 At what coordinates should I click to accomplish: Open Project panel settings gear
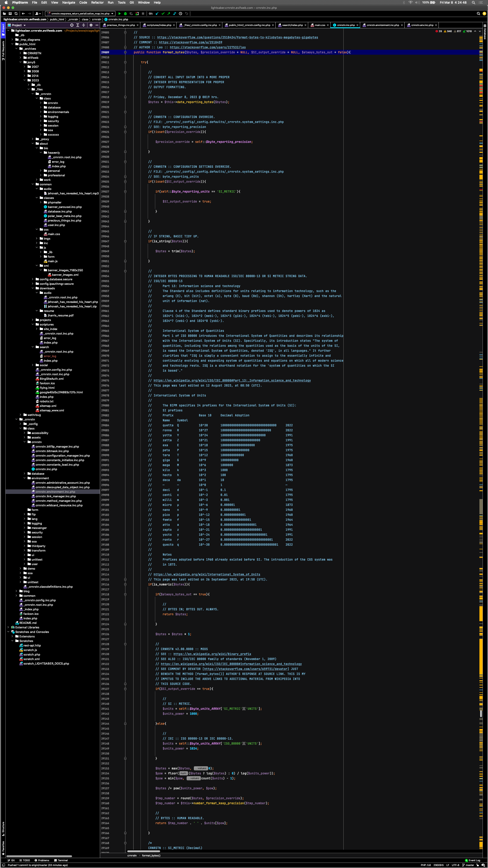click(91, 25)
